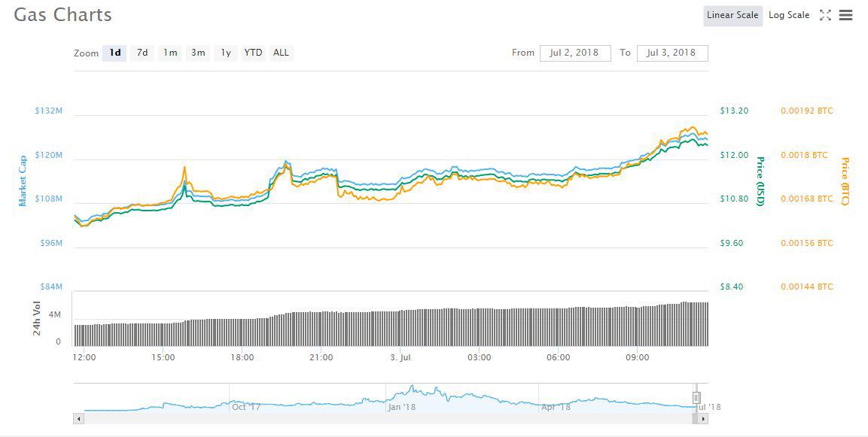Edit the To date field

[x=672, y=53]
